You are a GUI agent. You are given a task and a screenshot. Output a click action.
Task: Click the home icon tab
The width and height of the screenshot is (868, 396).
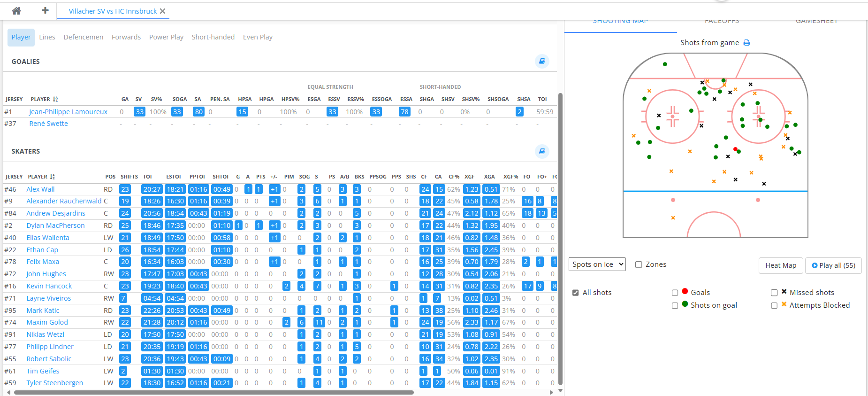tap(16, 11)
